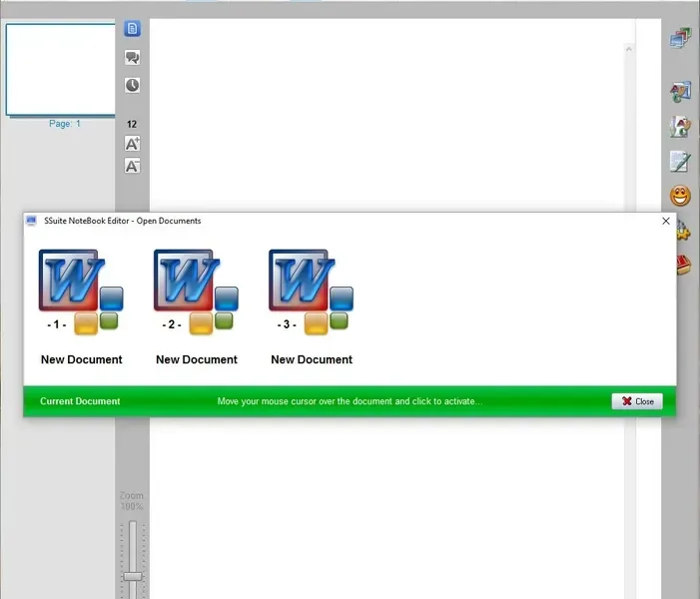
Task: Click the scrollbar up arrow
Action: click(x=629, y=49)
